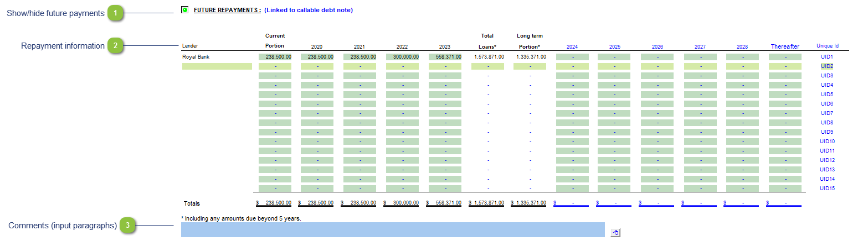Click the 2028 column header
868x246 pixels.
point(742,47)
